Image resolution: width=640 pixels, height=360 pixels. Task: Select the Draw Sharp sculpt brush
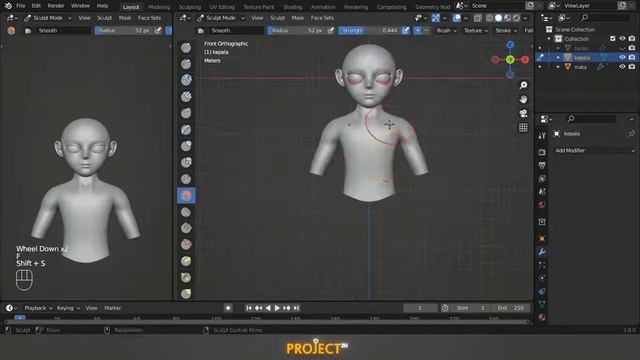point(186,64)
